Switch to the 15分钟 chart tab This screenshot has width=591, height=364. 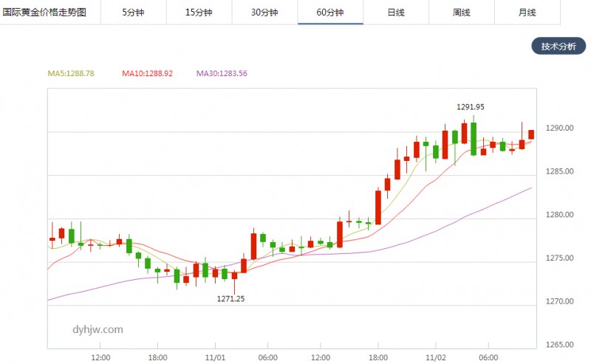pyautogui.click(x=199, y=13)
